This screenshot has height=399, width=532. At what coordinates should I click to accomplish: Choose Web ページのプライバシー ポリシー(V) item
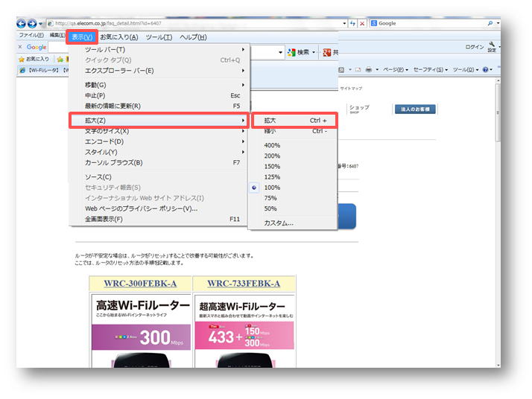[159, 208]
